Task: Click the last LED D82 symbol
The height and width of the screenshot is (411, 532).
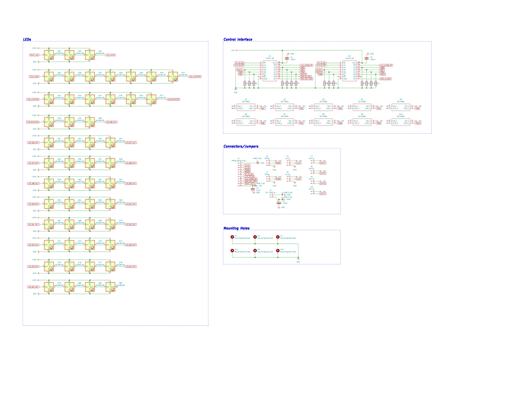Action: [x=110, y=287]
